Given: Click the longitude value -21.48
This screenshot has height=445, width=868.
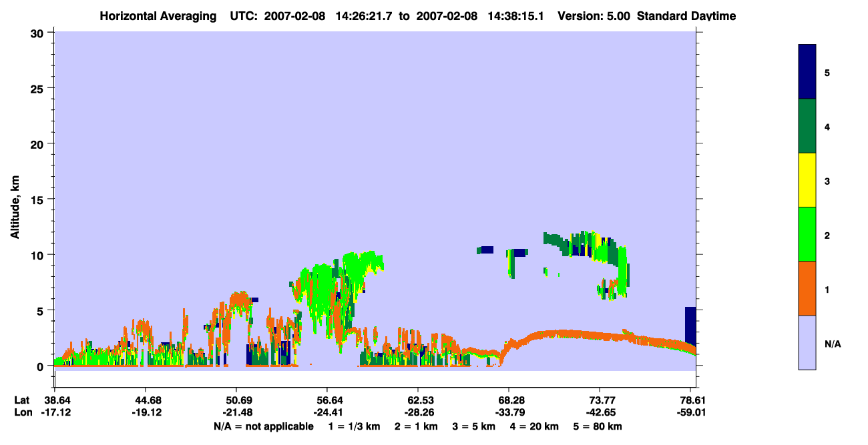Looking at the screenshot, I should point(236,412).
